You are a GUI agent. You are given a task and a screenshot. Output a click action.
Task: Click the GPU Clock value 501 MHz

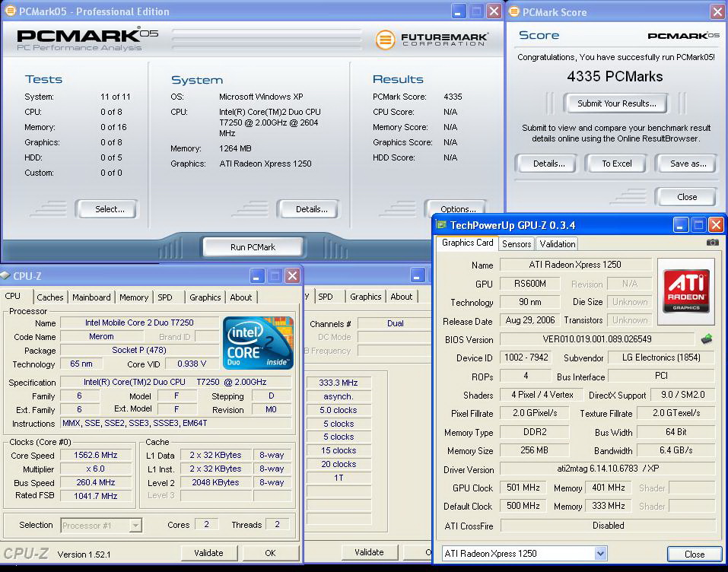click(523, 488)
